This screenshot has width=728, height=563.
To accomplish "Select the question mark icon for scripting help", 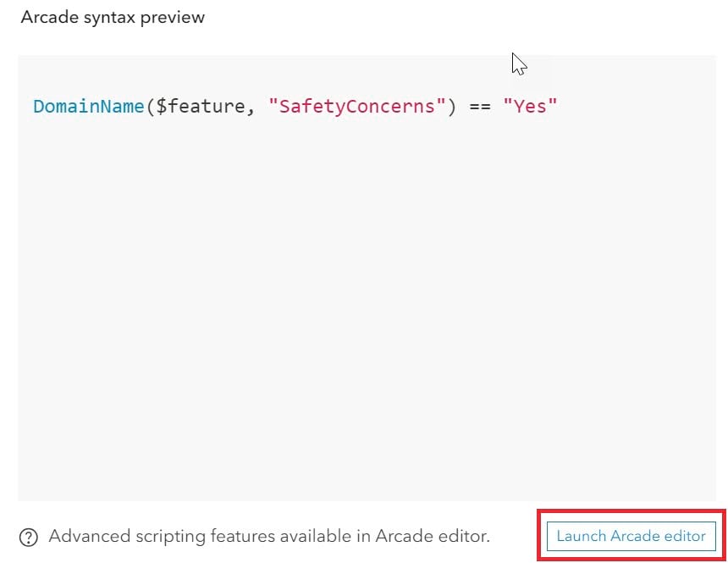I will [29, 536].
